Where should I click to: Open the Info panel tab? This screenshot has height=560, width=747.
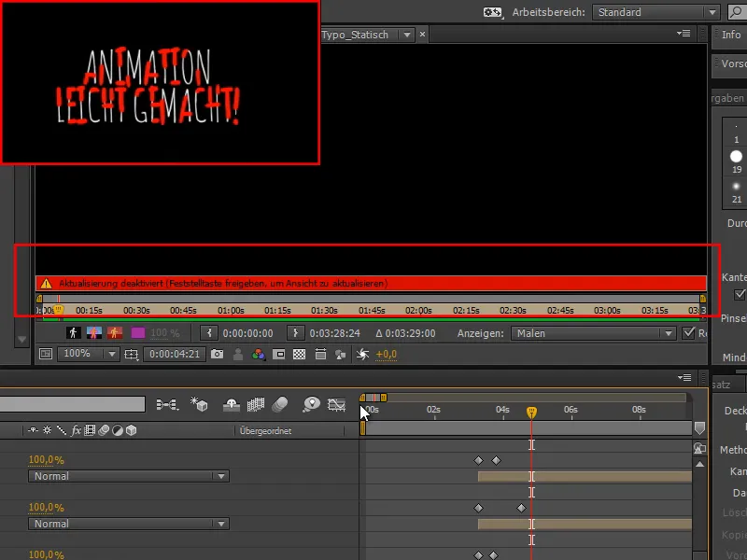[x=731, y=35]
